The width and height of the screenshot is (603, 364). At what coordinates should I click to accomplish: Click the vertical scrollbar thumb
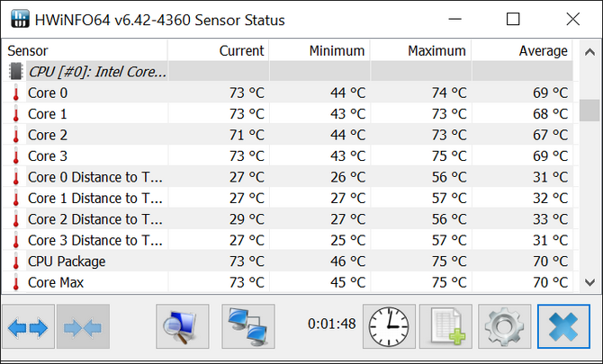coord(589,111)
